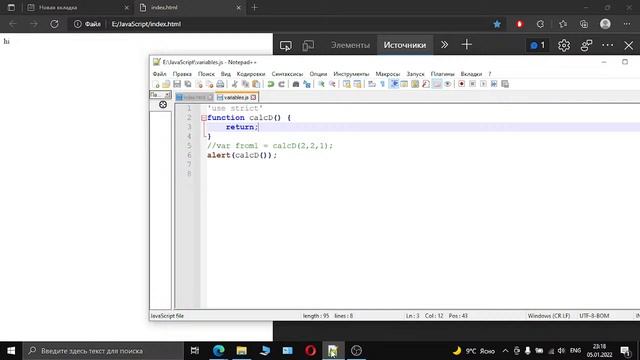Image resolution: width=640 pixels, height=360 pixels.
Task: Zoom out on the editor text
Action: pos(332,84)
